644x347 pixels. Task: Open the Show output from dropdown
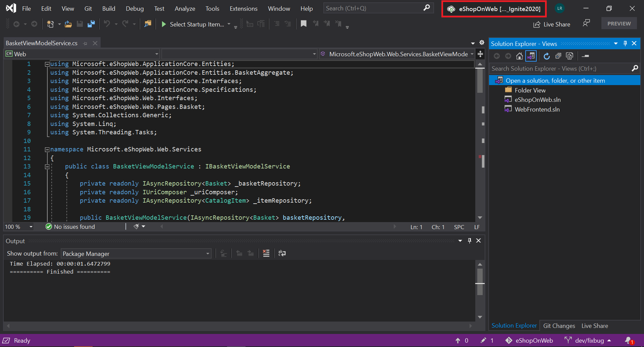point(207,254)
